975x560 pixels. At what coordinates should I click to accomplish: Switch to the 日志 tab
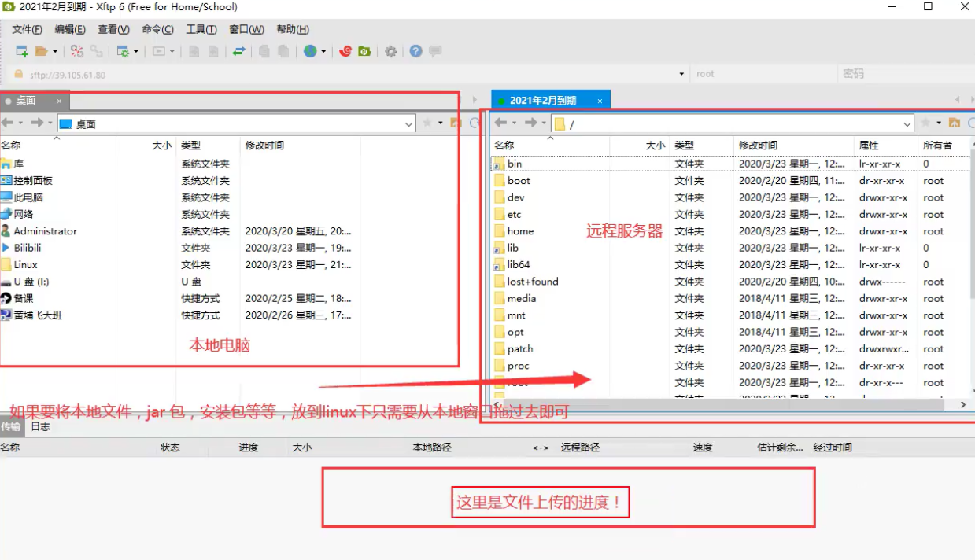pyautogui.click(x=39, y=427)
